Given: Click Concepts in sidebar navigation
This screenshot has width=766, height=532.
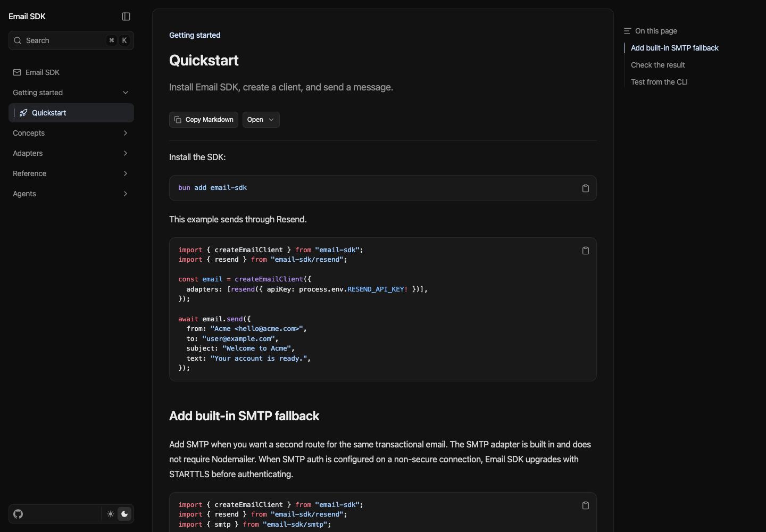Looking at the screenshot, I should [29, 133].
